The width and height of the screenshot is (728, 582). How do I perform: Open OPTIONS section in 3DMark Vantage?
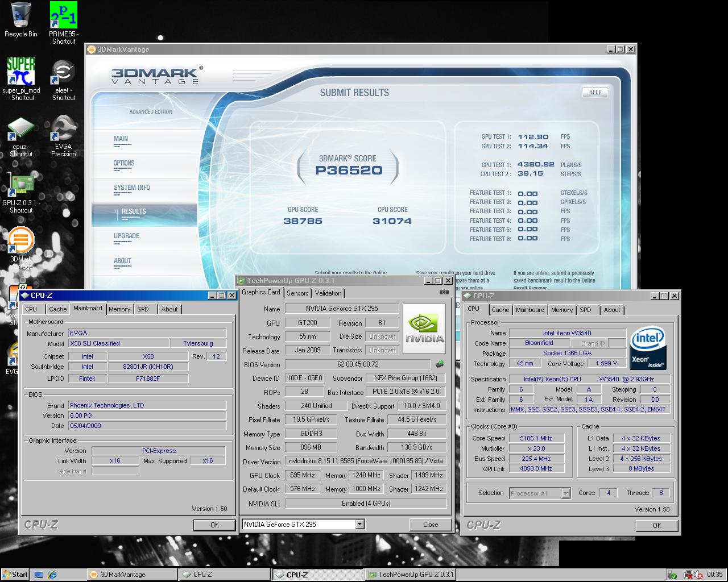tap(124, 163)
